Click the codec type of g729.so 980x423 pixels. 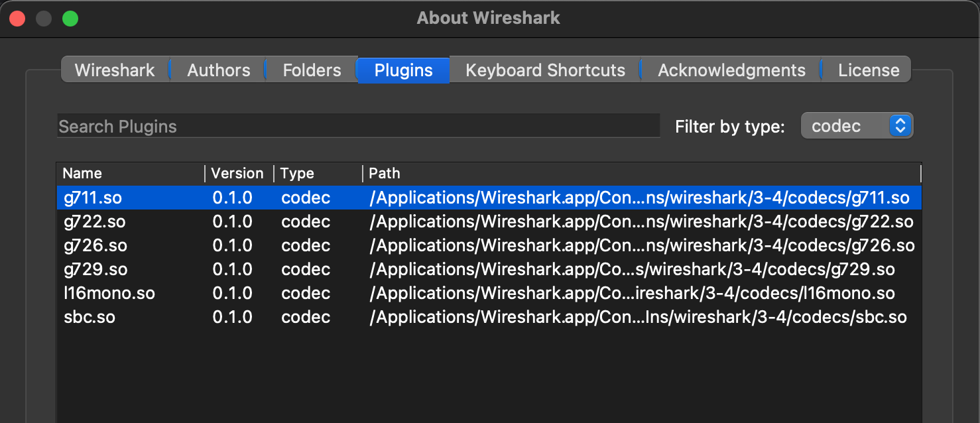(x=306, y=269)
